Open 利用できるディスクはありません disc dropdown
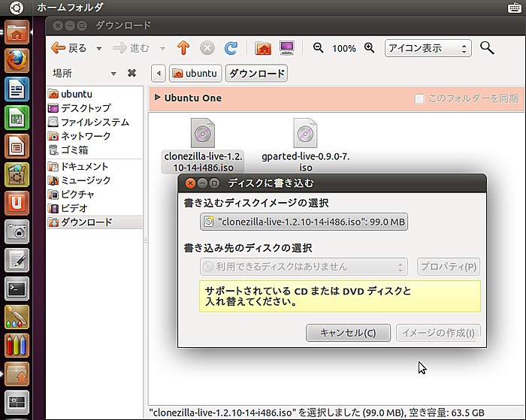 [x=304, y=267]
